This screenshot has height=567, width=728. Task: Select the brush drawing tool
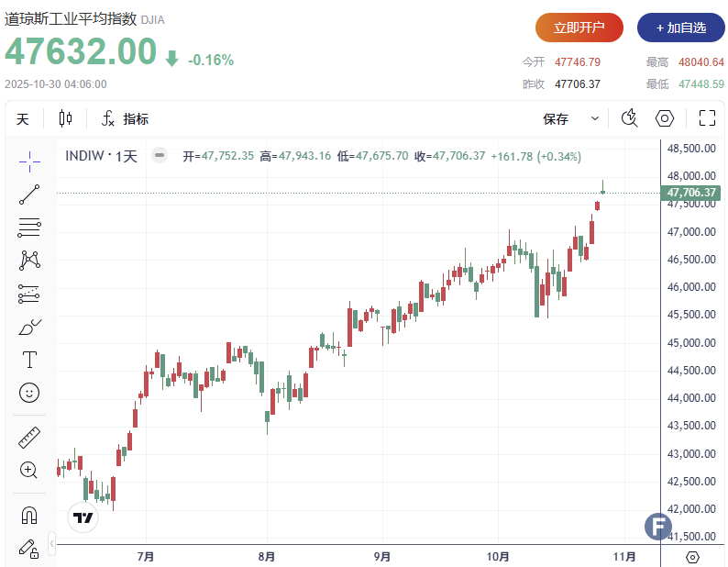click(29, 327)
